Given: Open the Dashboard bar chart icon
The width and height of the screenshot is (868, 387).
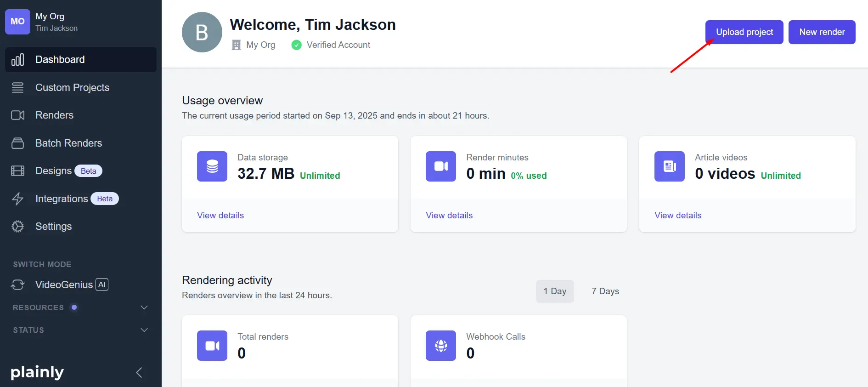Looking at the screenshot, I should [x=17, y=60].
